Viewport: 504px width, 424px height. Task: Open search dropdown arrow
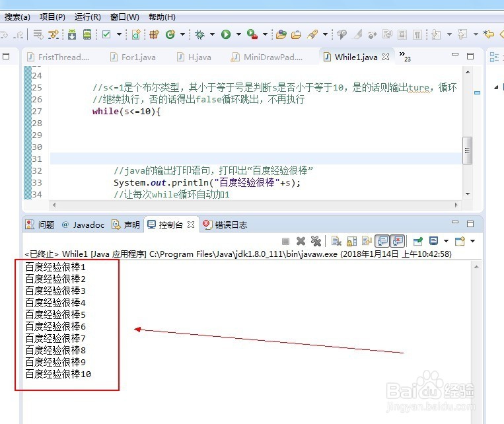click(325, 34)
